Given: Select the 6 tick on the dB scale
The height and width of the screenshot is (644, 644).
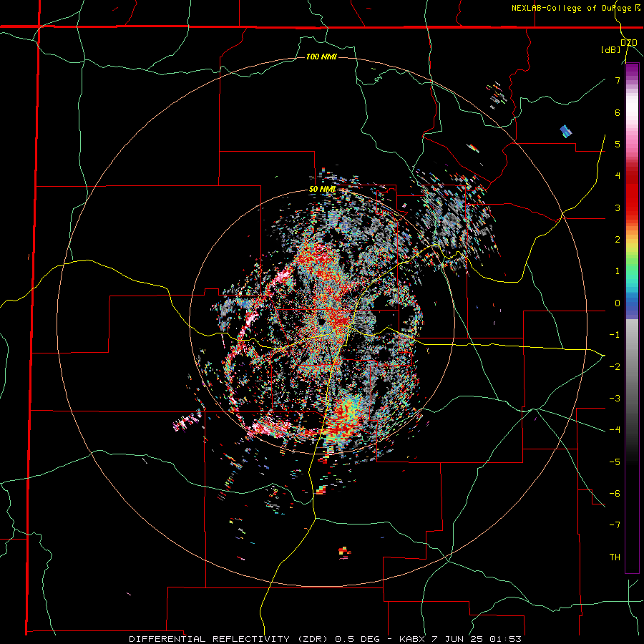Looking at the screenshot, I should tap(618, 112).
